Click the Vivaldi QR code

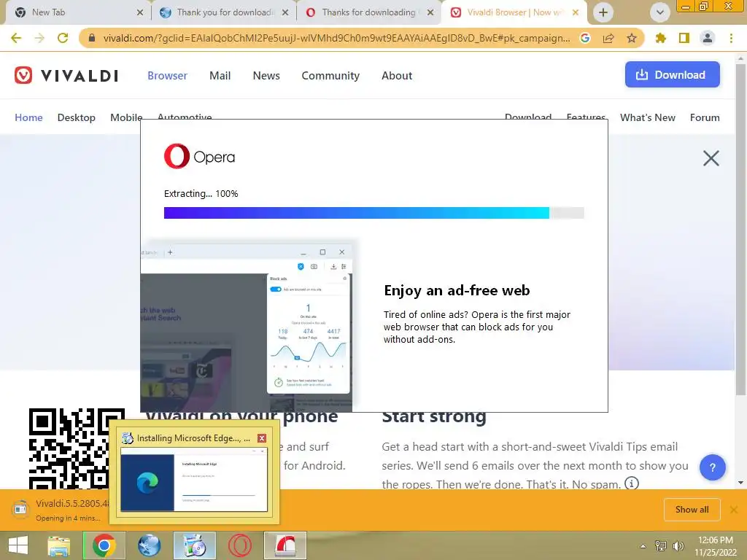[x=69, y=448]
